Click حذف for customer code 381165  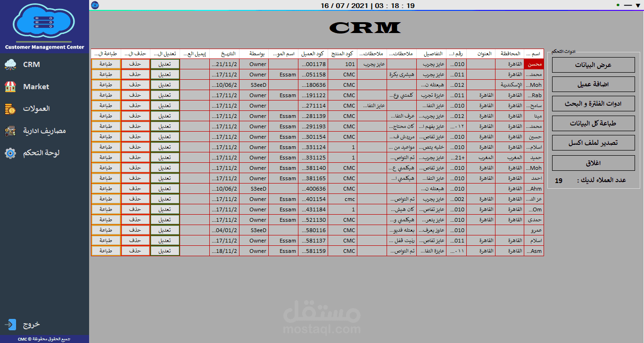[x=135, y=178]
